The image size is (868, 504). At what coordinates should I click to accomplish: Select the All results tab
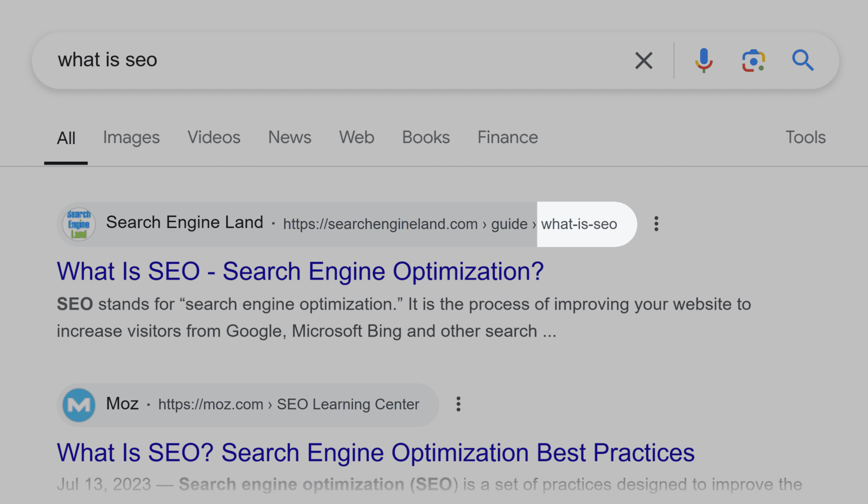point(66,137)
